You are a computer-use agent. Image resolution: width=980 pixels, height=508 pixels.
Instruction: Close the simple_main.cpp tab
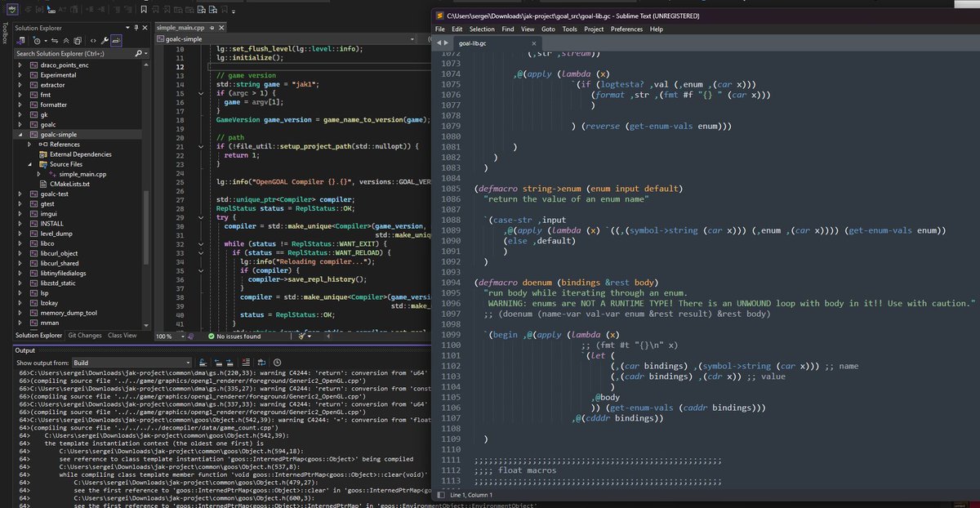pyautogui.click(x=221, y=28)
